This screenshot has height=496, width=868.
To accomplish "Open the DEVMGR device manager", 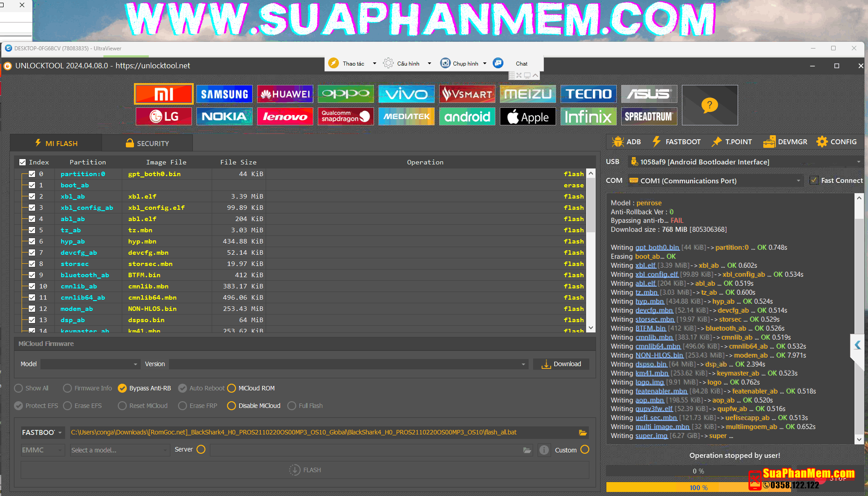I will [x=785, y=142].
